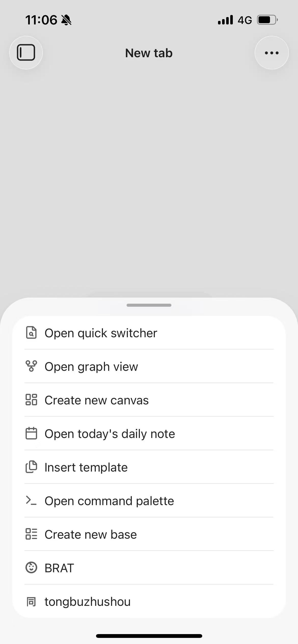Open the three-dots more options button
Image resolution: width=298 pixels, height=644 pixels.
[x=272, y=53]
